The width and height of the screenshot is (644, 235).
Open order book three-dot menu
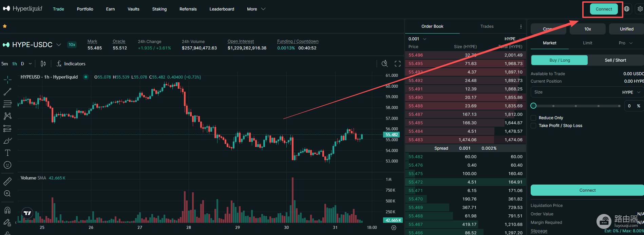pos(521,26)
